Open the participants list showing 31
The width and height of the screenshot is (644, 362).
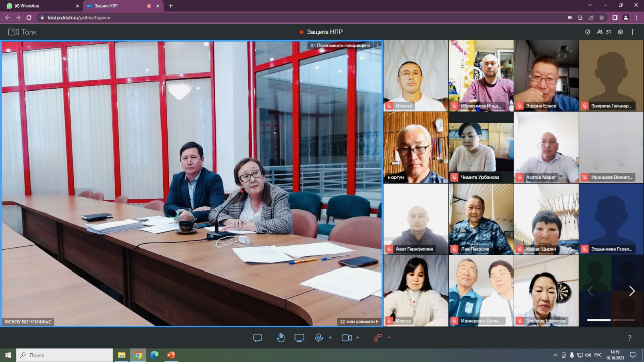pyautogui.click(x=604, y=32)
